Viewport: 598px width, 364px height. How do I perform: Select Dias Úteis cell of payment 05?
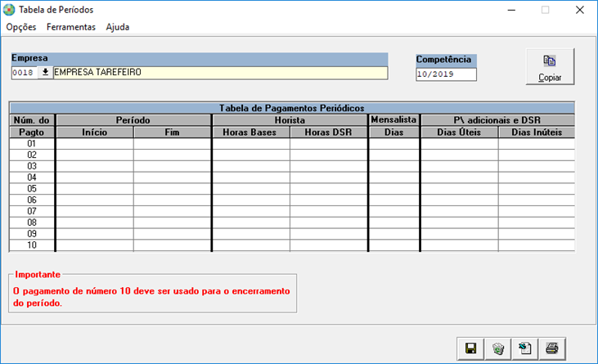click(x=459, y=189)
